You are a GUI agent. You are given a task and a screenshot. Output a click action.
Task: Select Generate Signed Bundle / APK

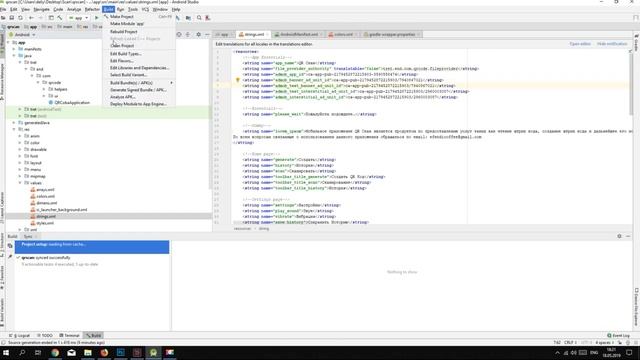point(139,90)
